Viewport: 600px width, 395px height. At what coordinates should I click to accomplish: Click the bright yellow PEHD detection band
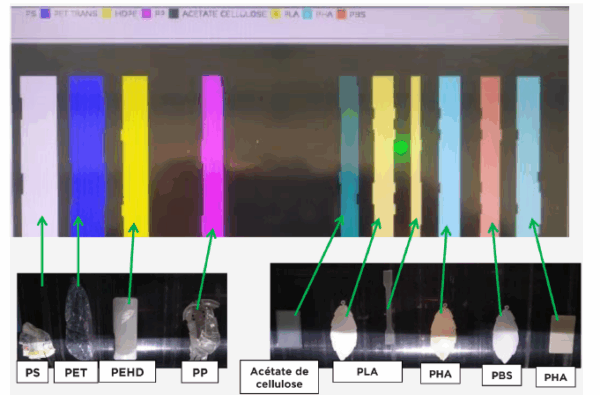pyautogui.click(x=135, y=156)
